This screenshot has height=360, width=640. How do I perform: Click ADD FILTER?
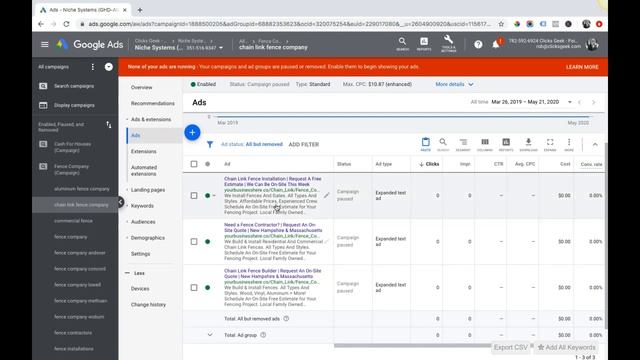[304, 144]
